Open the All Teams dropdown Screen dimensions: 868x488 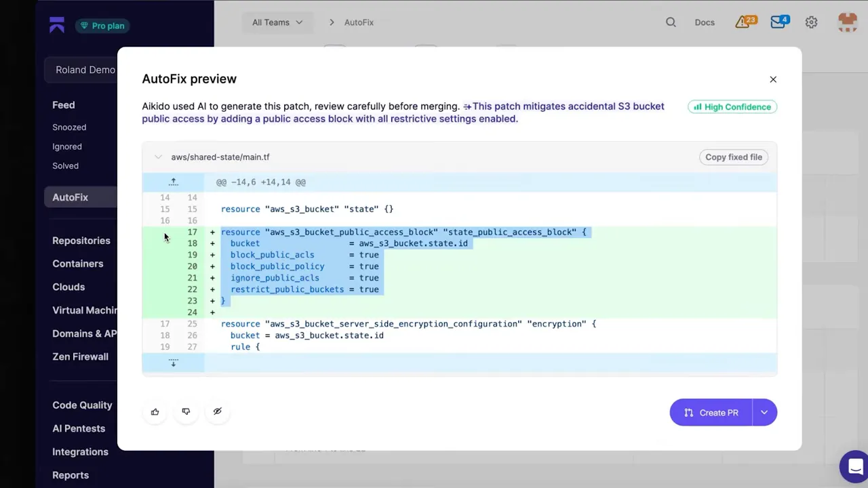[277, 22]
